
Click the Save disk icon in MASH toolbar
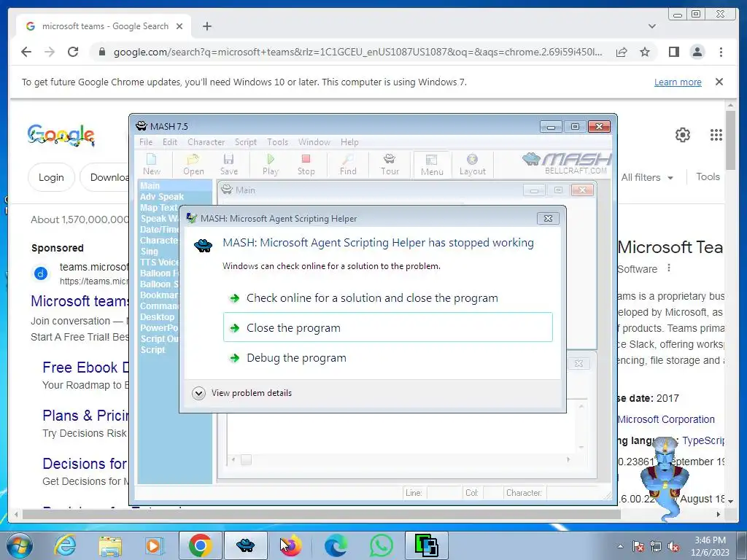coord(228,164)
